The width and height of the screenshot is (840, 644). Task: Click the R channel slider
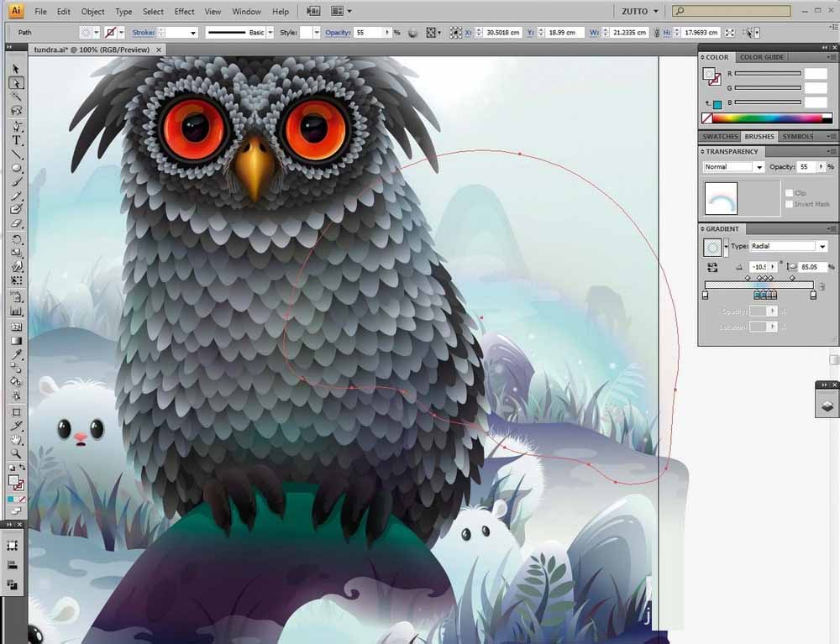pyautogui.click(x=768, y=73)
